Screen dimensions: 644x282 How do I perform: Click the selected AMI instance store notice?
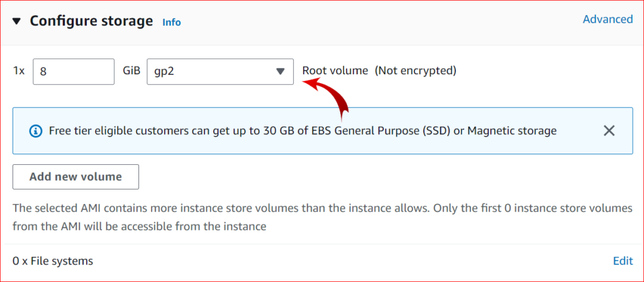point(323,217)
